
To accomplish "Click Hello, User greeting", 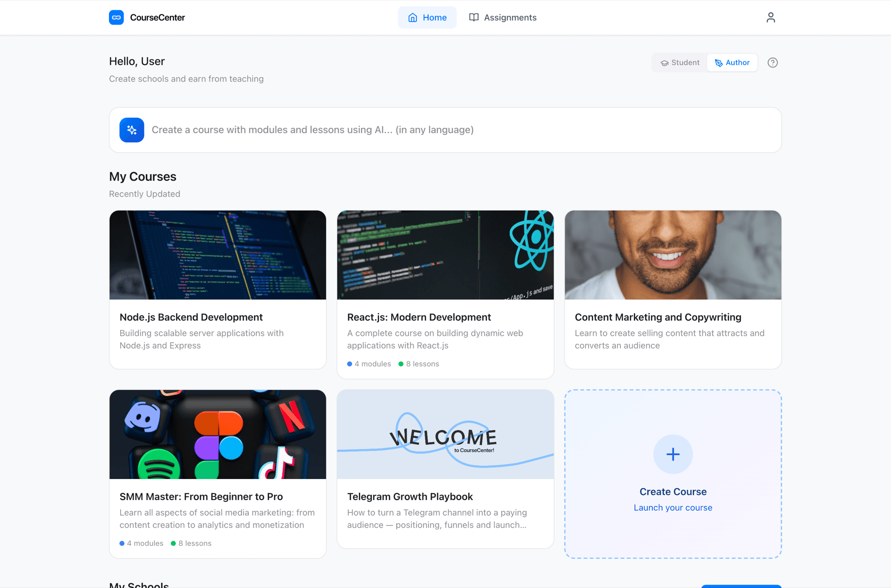I will (x=137, y=61).
